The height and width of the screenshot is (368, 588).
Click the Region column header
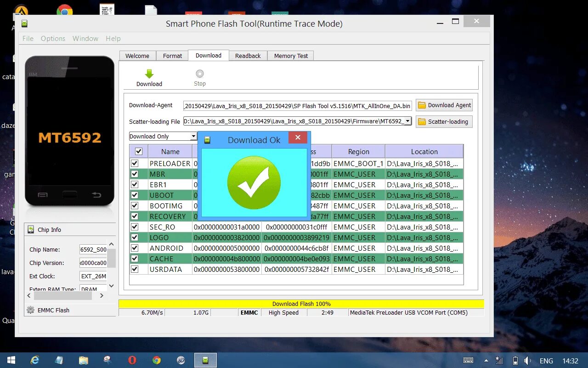click(x=359, y=151)
